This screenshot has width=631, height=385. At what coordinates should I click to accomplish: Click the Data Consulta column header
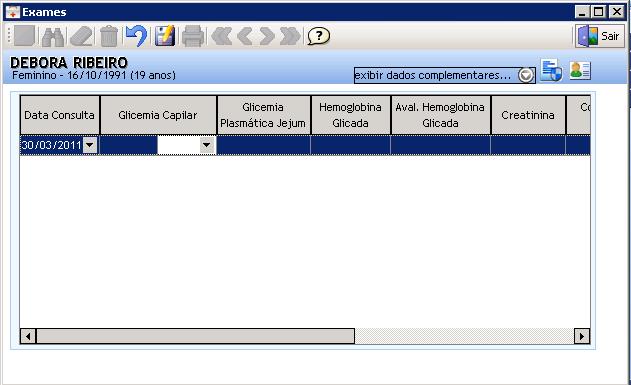click(x=60, y=115)
